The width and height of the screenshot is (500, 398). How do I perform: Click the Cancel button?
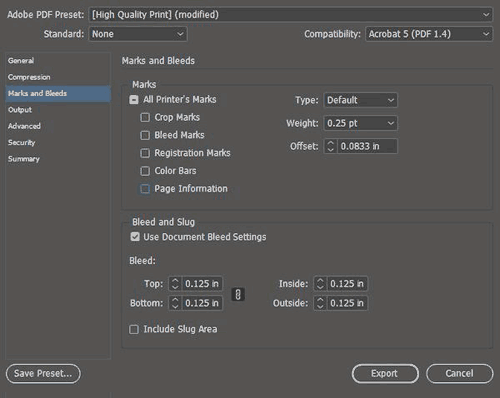[459, 373]
